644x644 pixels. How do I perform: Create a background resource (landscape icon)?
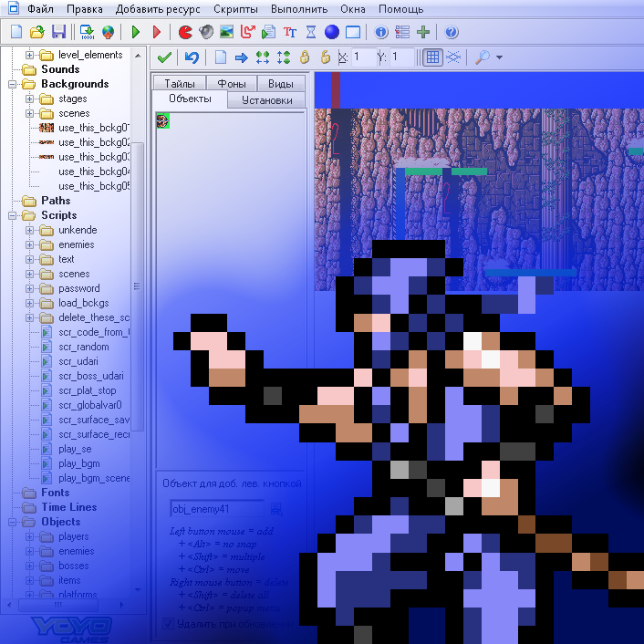[x=227, y=32]
